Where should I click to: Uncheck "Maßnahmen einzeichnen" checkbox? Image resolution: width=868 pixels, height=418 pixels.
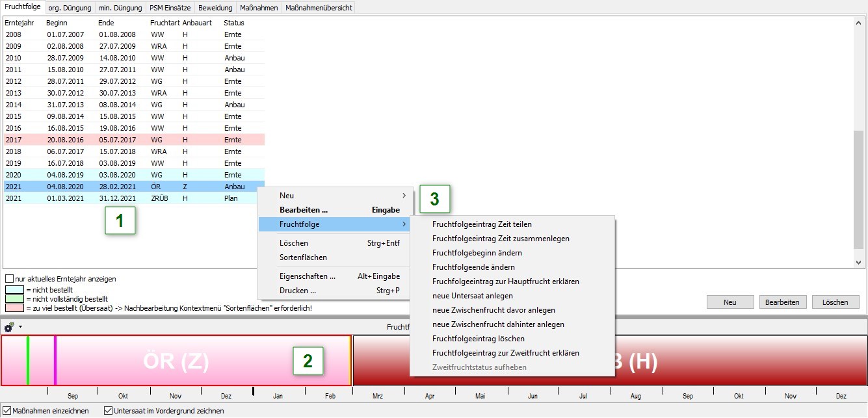point(7,411)
